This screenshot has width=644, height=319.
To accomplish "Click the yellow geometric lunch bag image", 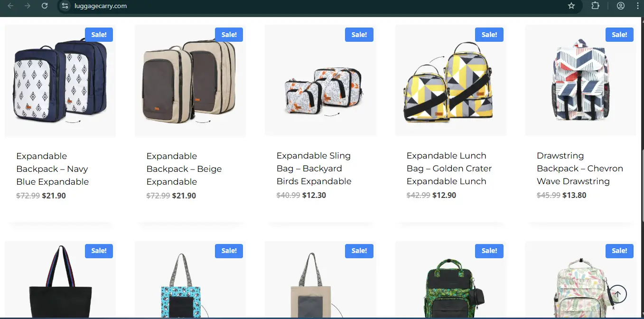I will pos(451,81).
